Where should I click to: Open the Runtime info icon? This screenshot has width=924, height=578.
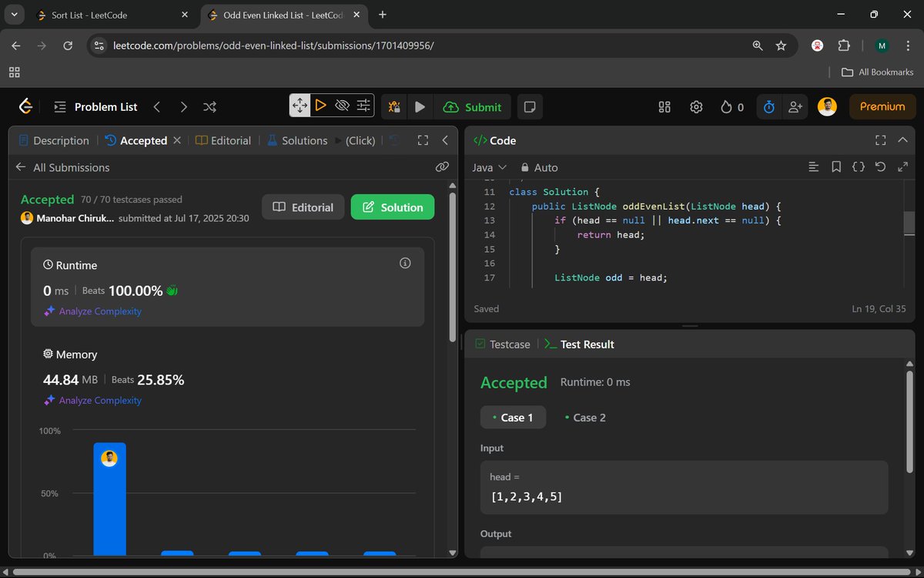(405, 264)
